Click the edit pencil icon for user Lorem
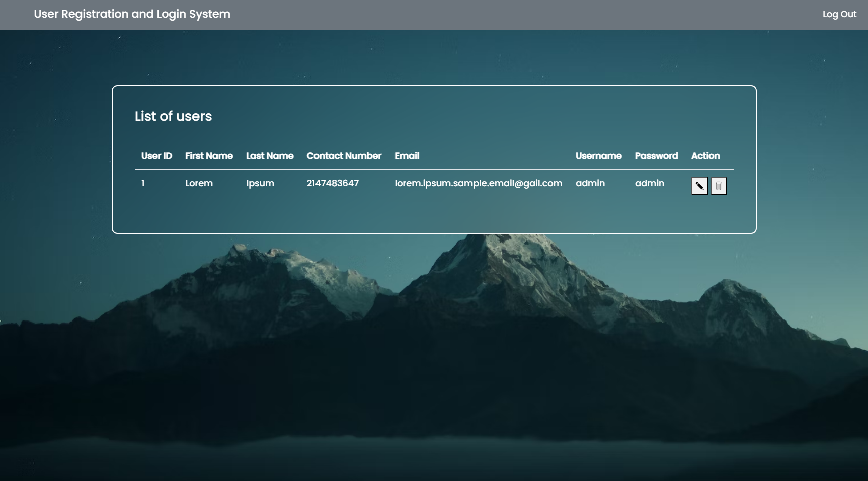Image resolution: width=868 pixels, height=481 pixels. [699, 186]
